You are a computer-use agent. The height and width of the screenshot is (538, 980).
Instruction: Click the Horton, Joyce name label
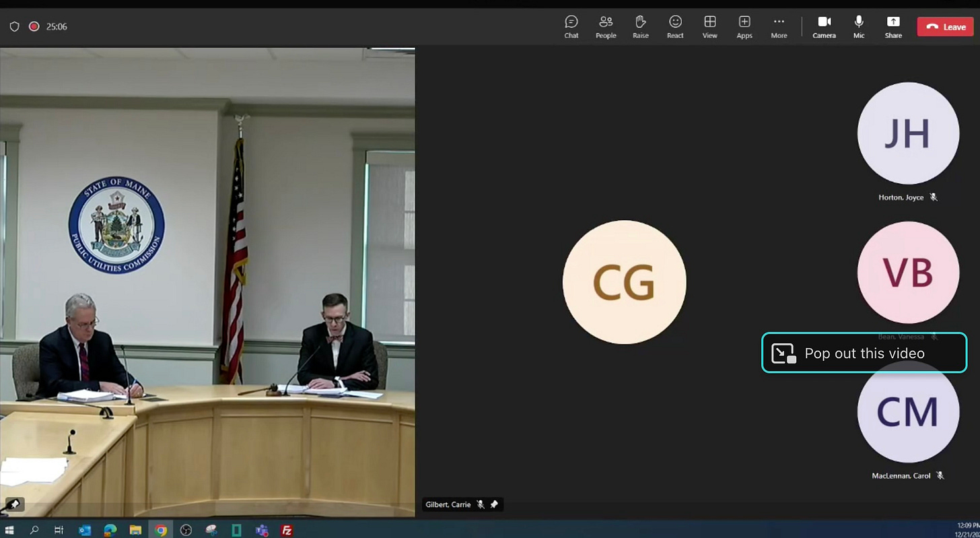pyautogui.click(x=901, y=197)
